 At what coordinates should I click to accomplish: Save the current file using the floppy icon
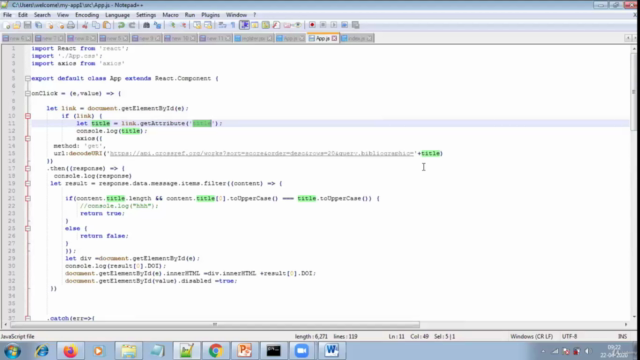(28, 25)
